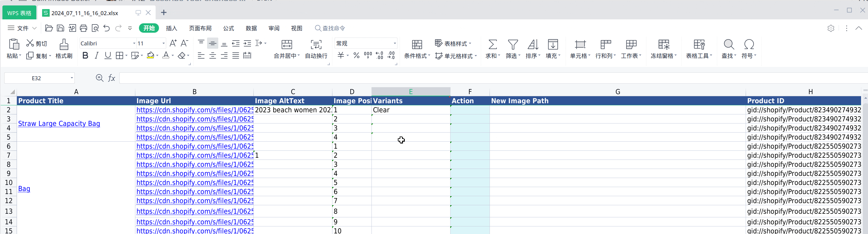Click the find (查找) magnifier icon

[728, 45]
